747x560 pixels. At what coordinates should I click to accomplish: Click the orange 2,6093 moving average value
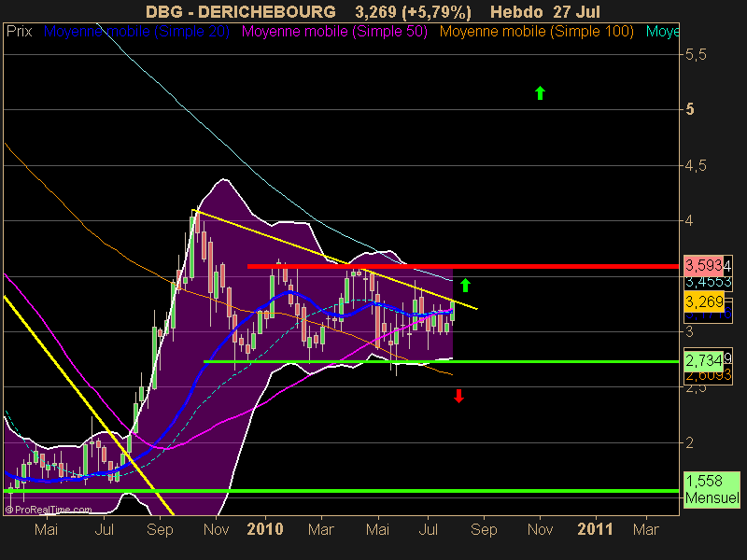[708, 376]
